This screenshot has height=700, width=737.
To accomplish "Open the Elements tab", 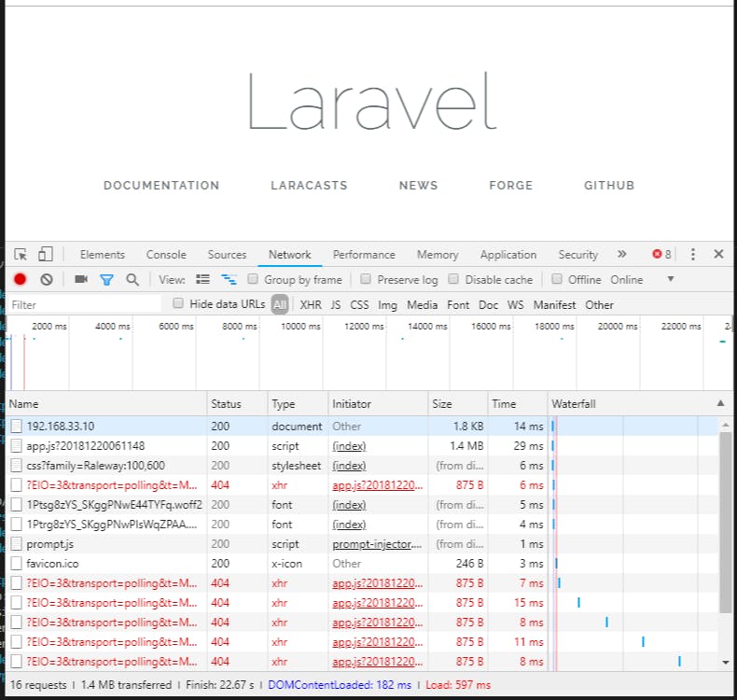I will pyautogui.click(x=103, y=254).
